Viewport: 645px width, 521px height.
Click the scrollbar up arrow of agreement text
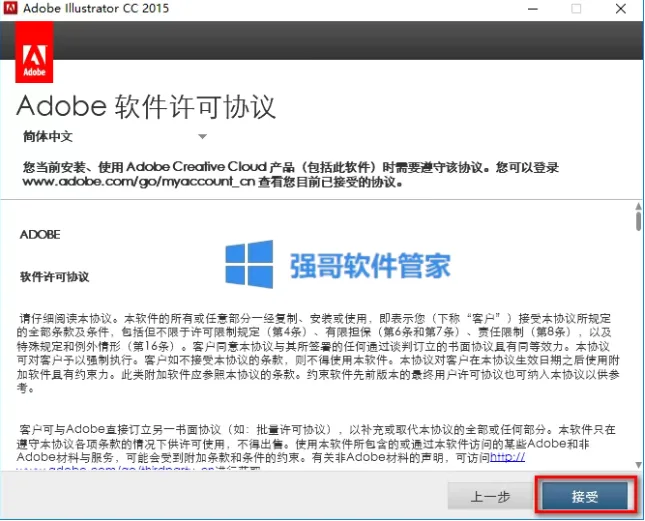pos(638,206)
